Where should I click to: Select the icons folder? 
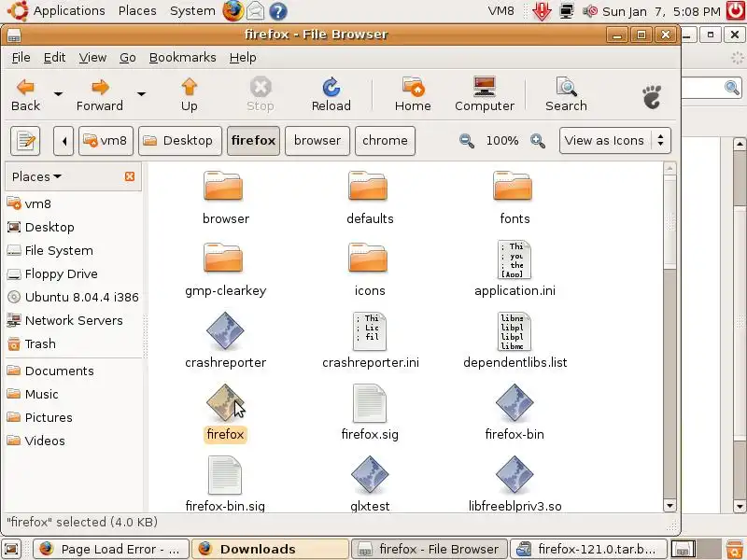pyautogui.click(x=368, y=259)
